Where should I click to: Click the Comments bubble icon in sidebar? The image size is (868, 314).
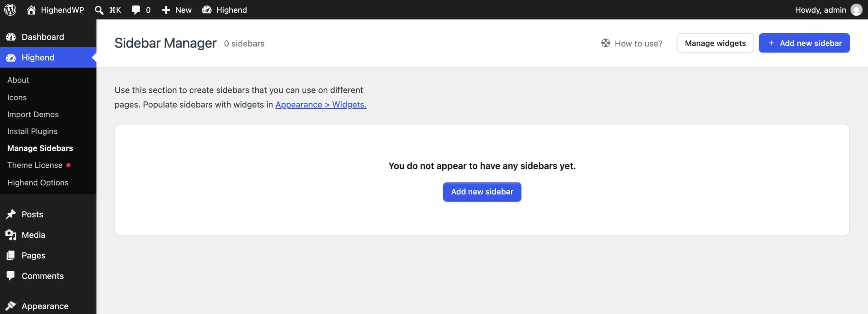[x=11, y=276]
